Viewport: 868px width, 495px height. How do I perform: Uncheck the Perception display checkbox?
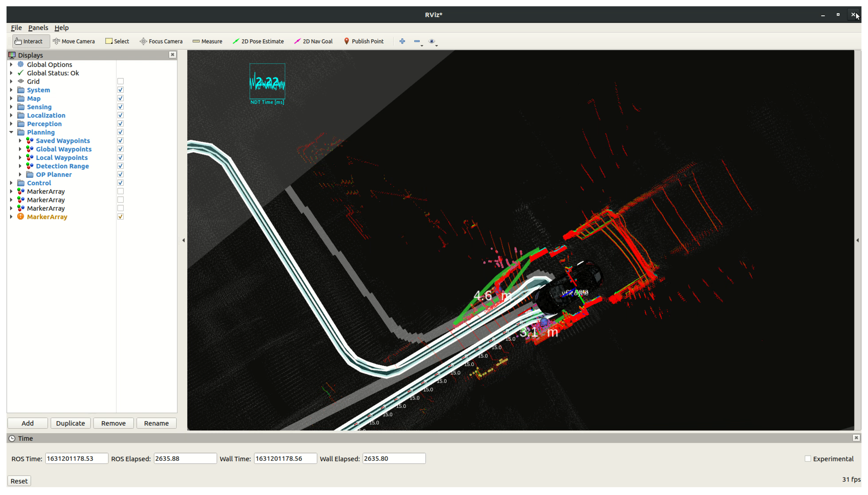click(120, 124)
